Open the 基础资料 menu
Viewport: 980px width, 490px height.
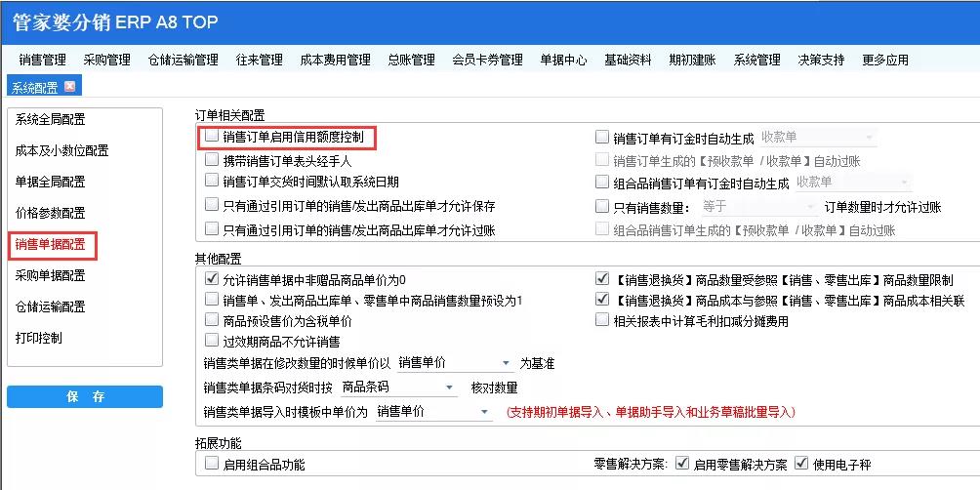(x=629, y=60)
